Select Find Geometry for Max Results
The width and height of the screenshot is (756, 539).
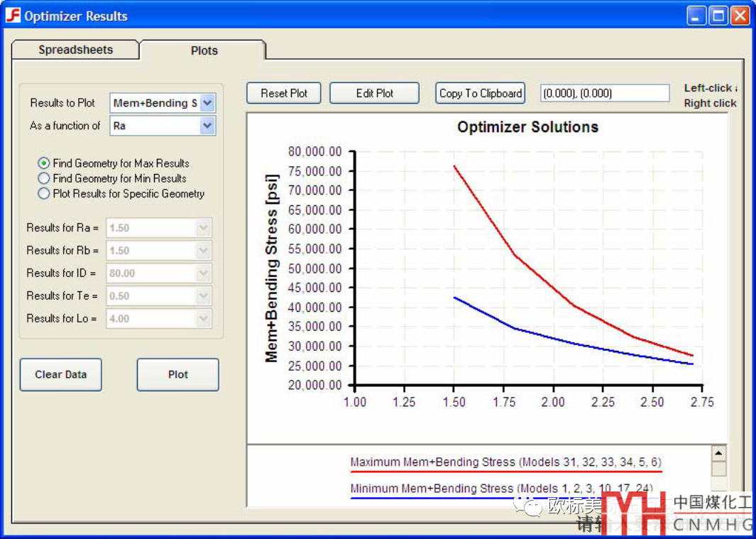(x=44, y=163)
